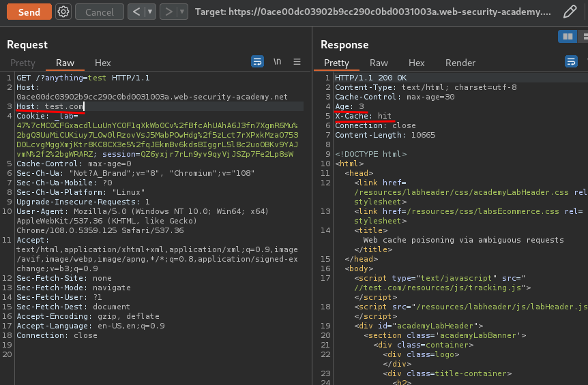The height and width of the screenshot is (385, 588).
Task: Click the request Connection: close line
Action: (x=57, y=335)
